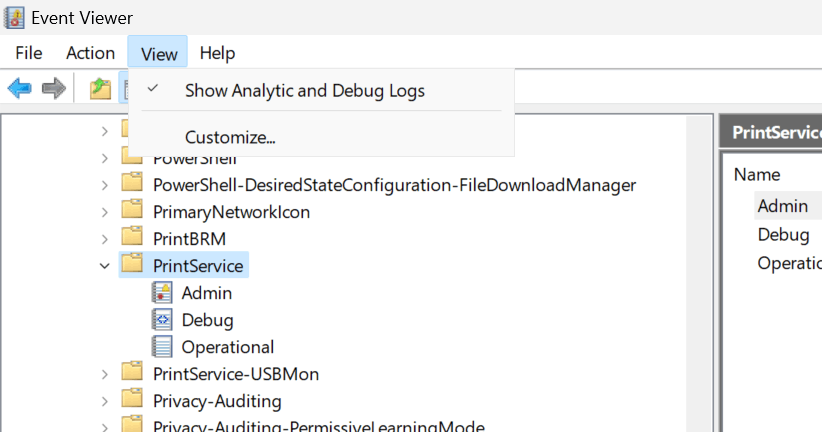The height and width of the screenshot is (432, 822).
Task: Click the Admin log icon in tree
Action: [162, 293]
